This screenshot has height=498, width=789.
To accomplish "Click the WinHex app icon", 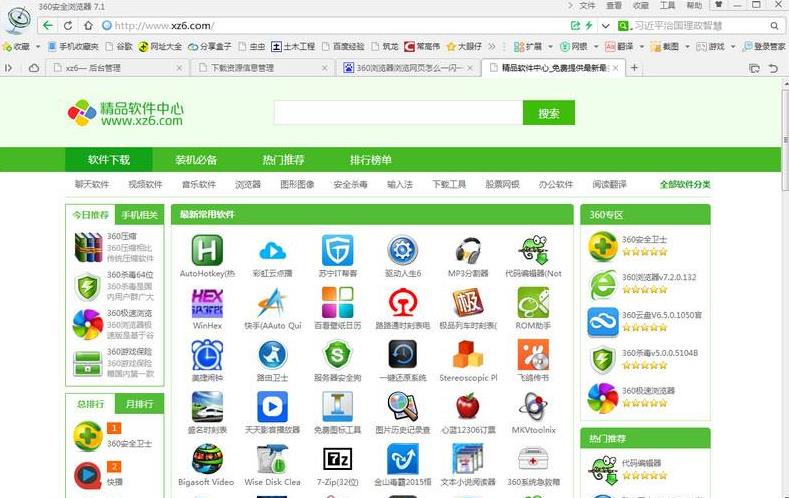I will pyautogui.click(x=207, y=302).
